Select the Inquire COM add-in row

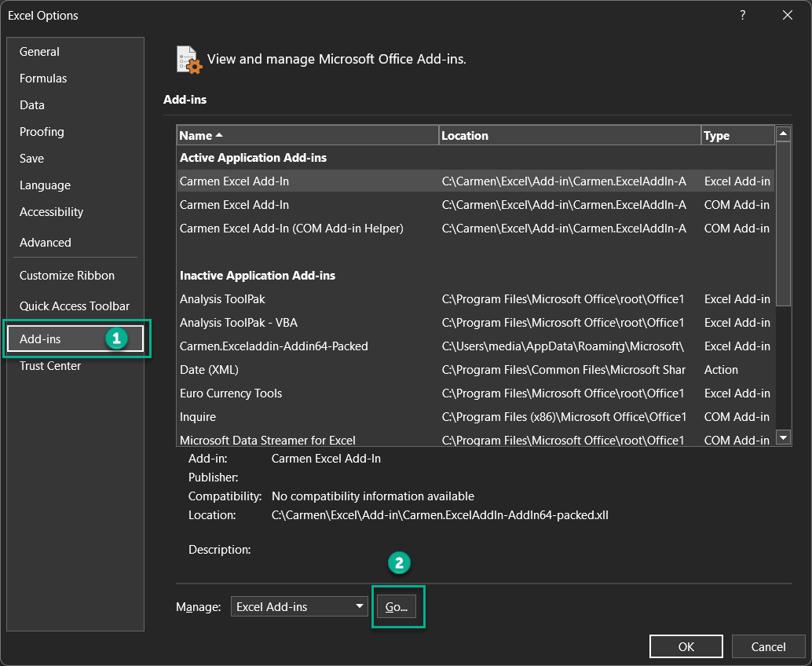coord(198,417)
